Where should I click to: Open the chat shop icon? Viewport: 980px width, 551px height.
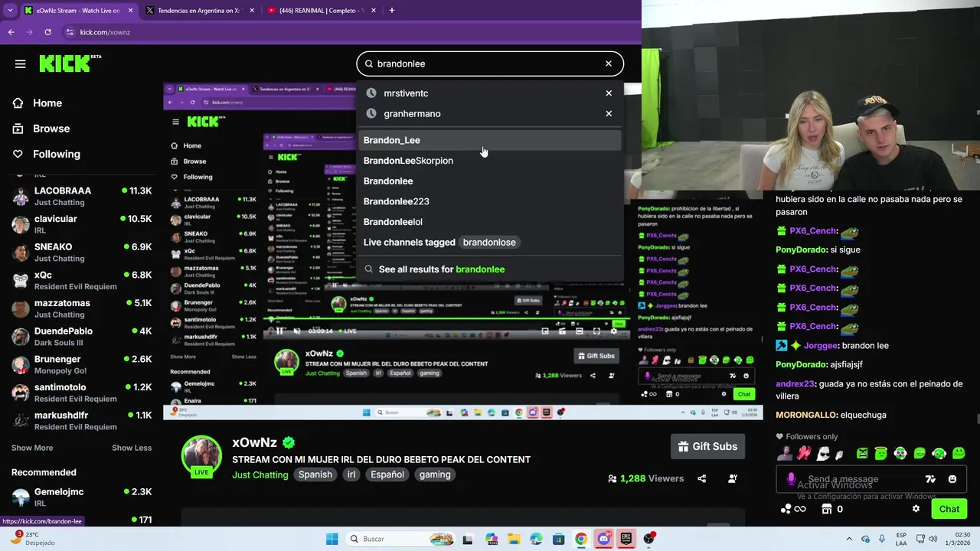[x=827, y=509]
